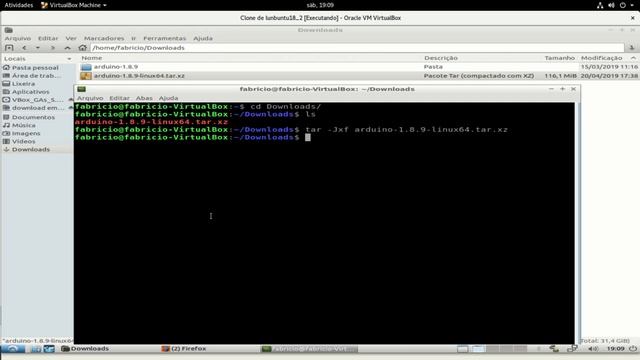Switch to Downloads window in taskbar
Viewport: 640px width, 360px height.
85,349
